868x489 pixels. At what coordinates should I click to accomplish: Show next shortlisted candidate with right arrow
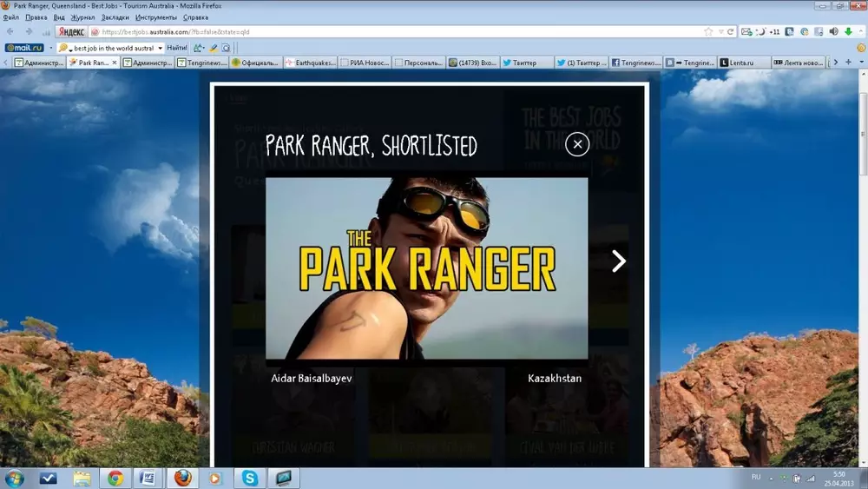[618, 261]
